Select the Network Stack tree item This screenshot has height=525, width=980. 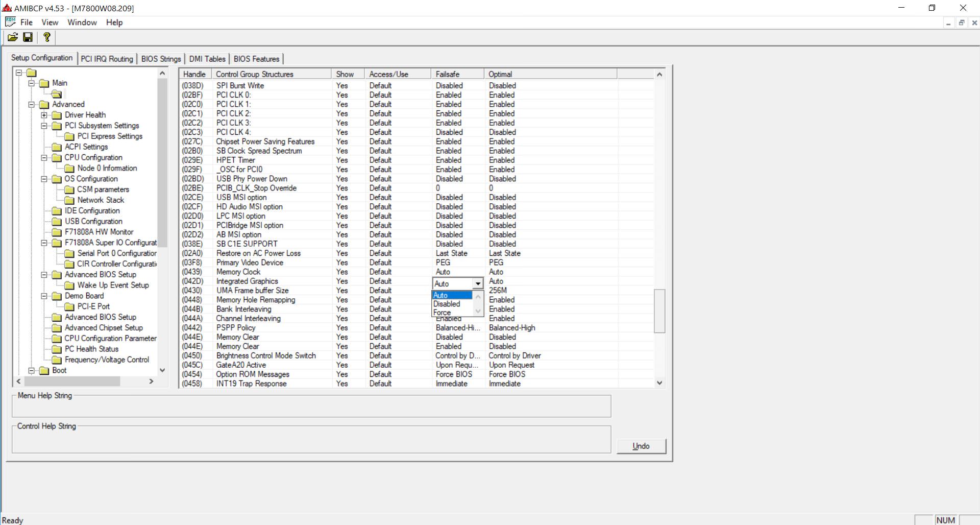[101, 200]
